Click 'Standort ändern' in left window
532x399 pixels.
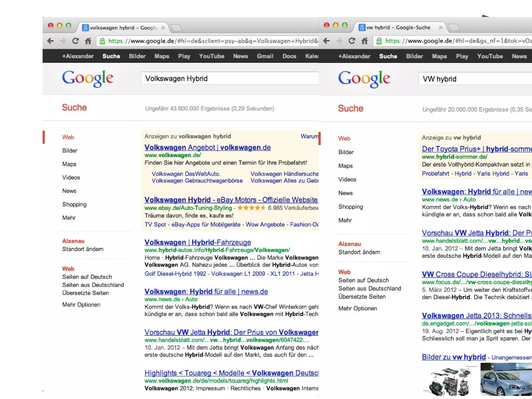[x=83, y=249]
